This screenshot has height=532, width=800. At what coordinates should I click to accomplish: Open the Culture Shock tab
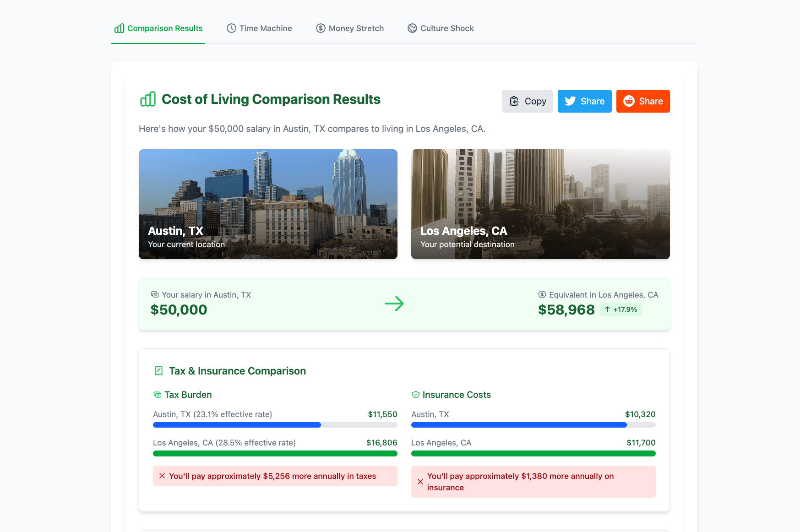441,28
